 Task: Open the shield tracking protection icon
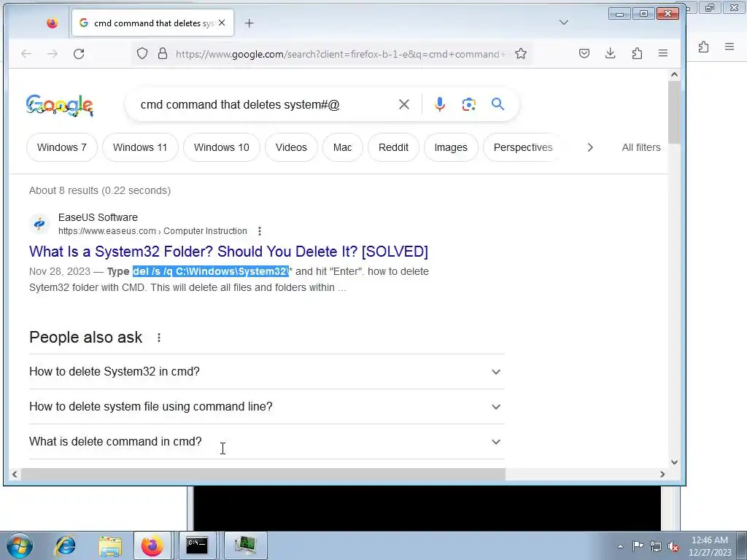click(x=142, y=53)
